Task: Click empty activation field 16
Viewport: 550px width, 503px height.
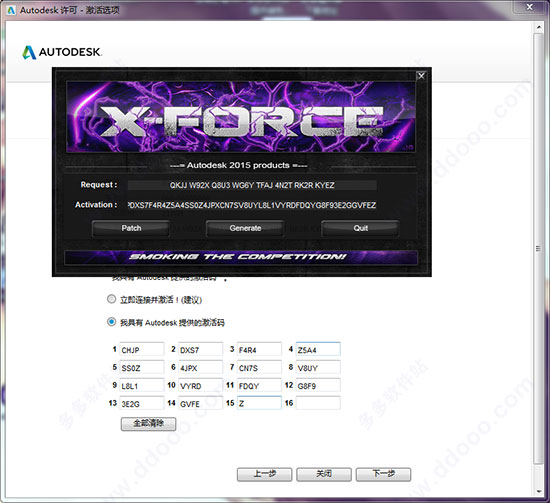Action: click(x=318, y=403)
